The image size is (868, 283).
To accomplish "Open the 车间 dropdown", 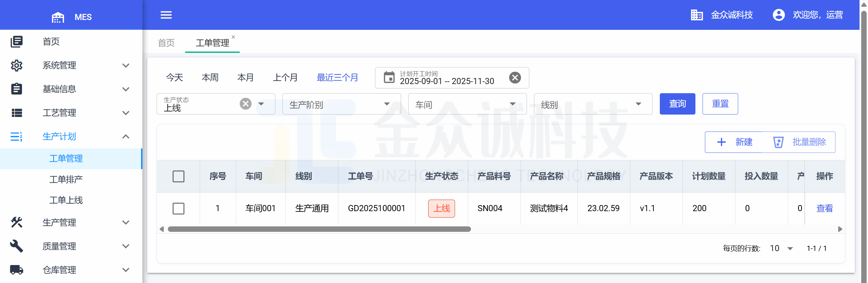I will 467,104.
